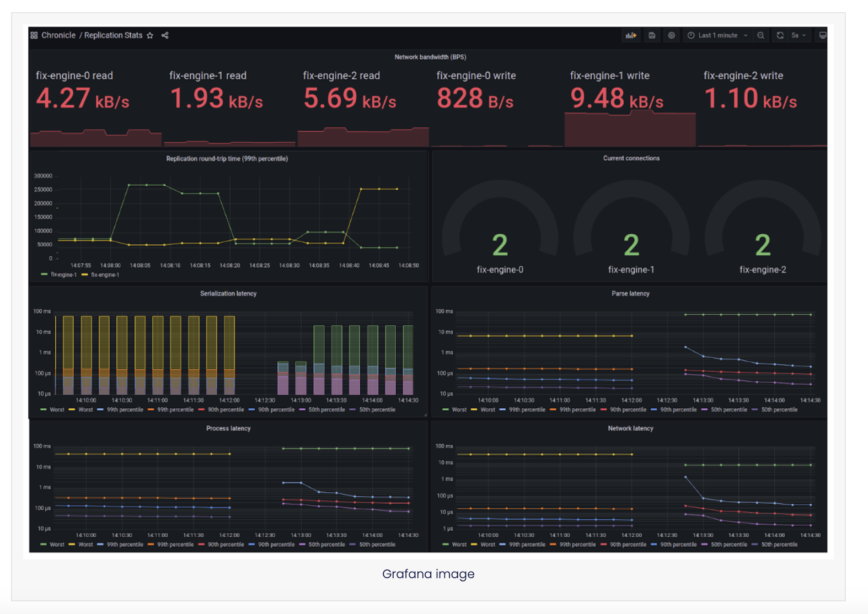Click the 14:08:00 tick label on round-trip chart

point(110,266)
